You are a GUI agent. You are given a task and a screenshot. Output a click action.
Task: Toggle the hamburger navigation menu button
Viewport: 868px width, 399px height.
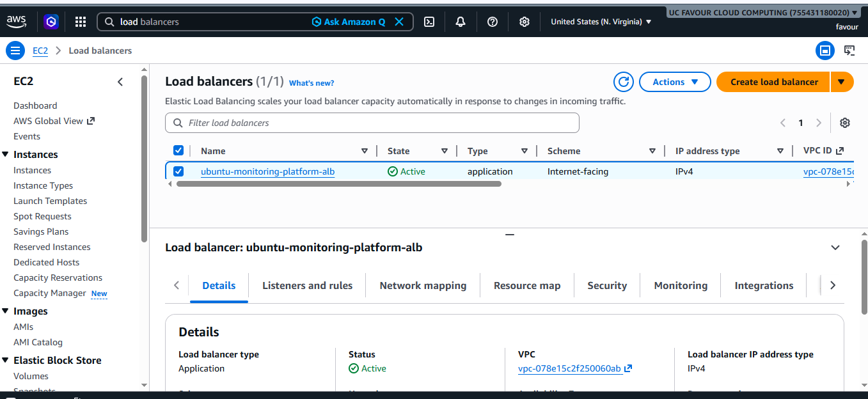tap(15, 51)
